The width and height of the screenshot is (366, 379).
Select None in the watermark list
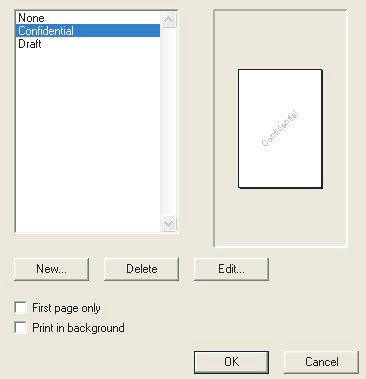(88, 18)
